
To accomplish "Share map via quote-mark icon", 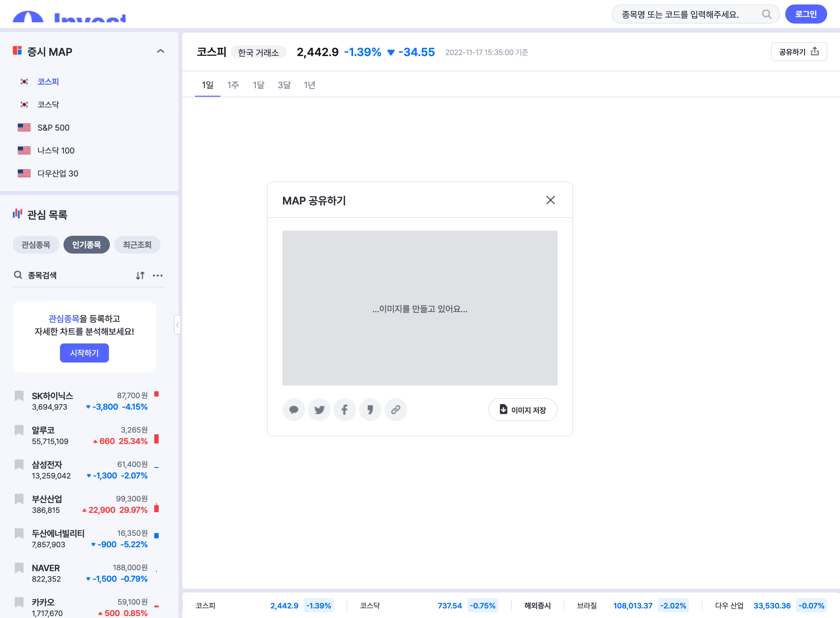I will pos(370,410).
